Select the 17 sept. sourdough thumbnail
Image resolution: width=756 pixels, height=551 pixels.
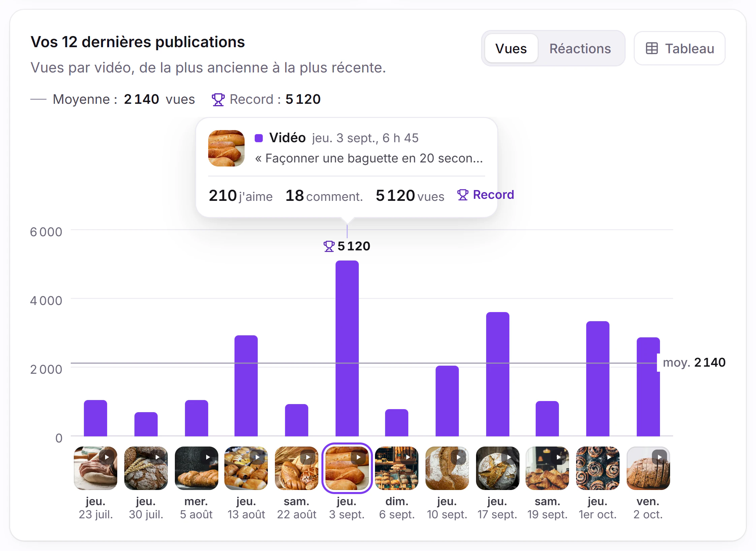click(498, 468)
